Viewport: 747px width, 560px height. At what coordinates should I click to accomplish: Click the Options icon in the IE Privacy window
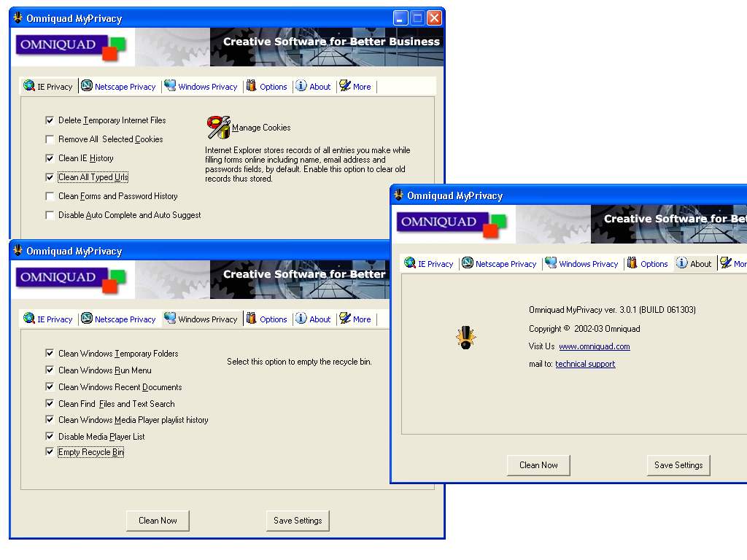[x=252, y=86]
